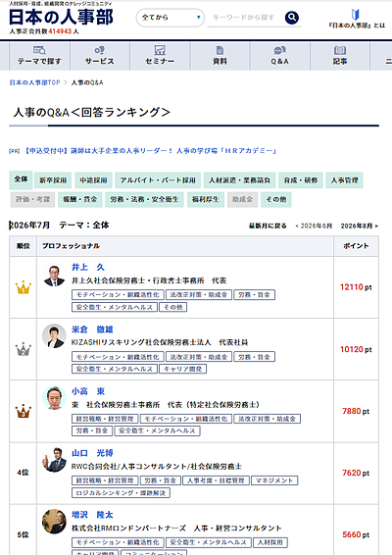Open the サービス navigation menu

click(100, 56)
